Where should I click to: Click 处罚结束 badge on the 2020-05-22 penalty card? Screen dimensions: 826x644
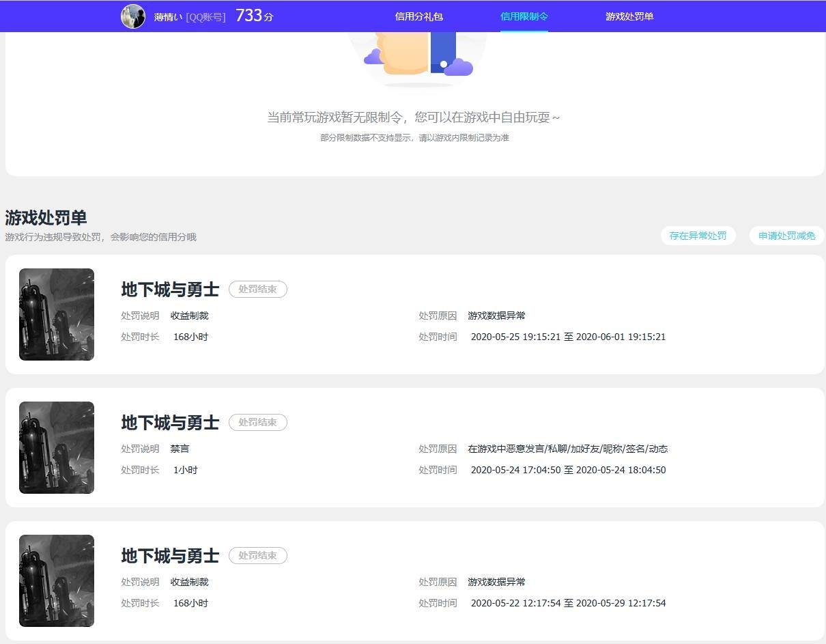point(258,555)
